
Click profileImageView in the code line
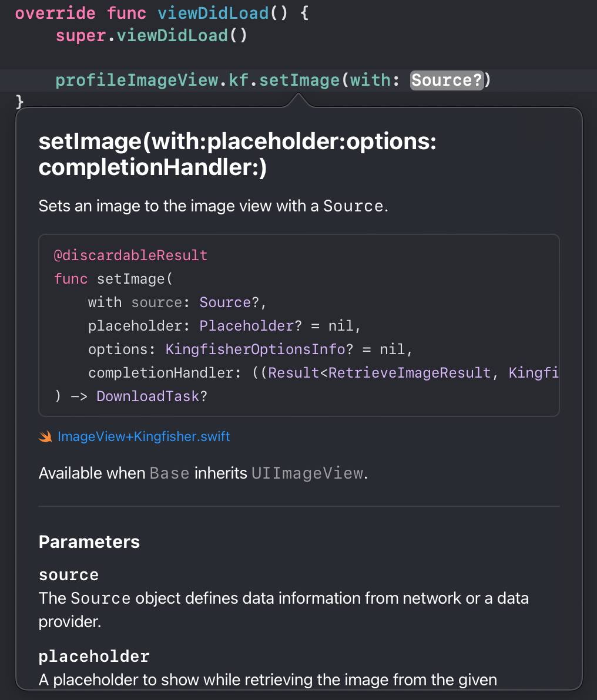137,80
